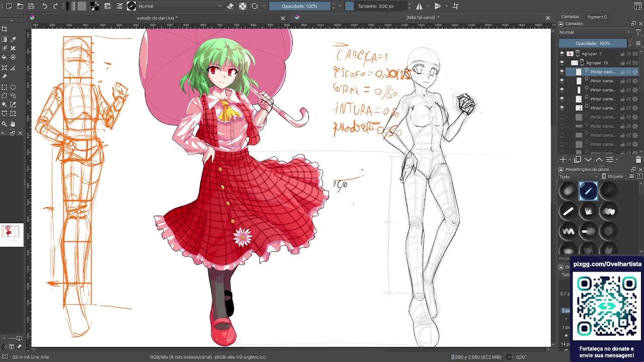Toggle eraser mode
This screenshot has height=362, width=644.
click(230, 6)
